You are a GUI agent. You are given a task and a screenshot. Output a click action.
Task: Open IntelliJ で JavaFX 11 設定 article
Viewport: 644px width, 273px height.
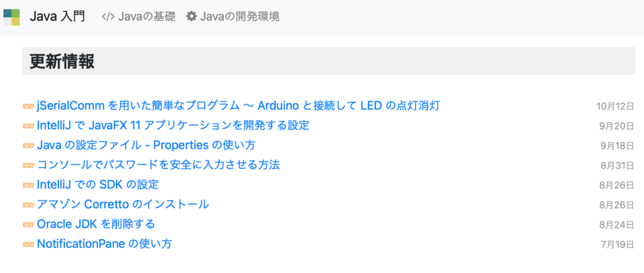click(173, 126)
